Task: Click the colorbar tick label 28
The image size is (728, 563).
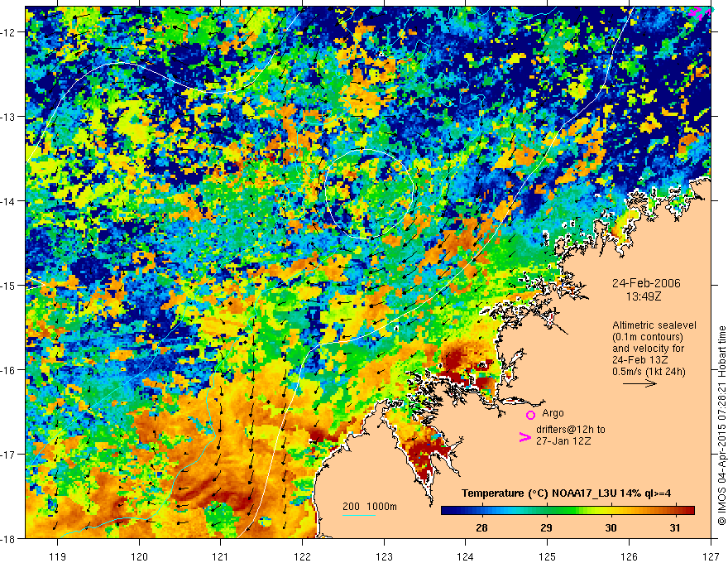Action: 481,527
